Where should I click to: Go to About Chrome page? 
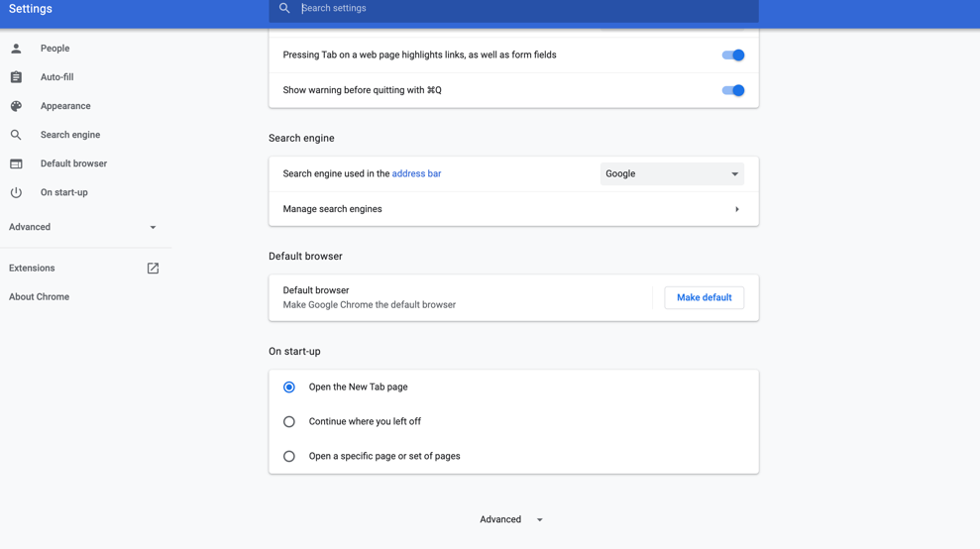pos(40,297)
